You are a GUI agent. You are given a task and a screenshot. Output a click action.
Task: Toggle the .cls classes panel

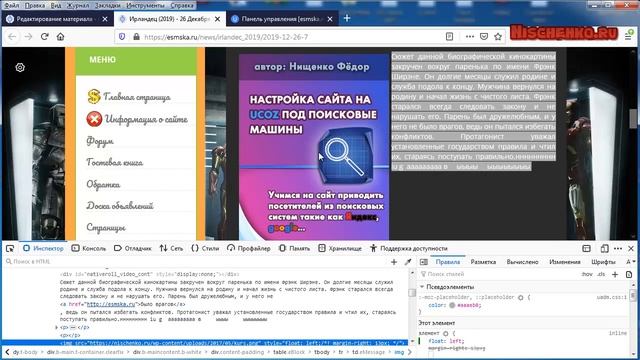click(601, 274)
